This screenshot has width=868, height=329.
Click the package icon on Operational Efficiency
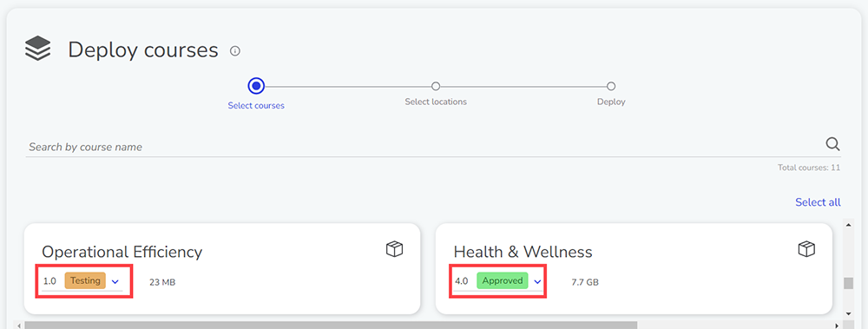point(394,249)
